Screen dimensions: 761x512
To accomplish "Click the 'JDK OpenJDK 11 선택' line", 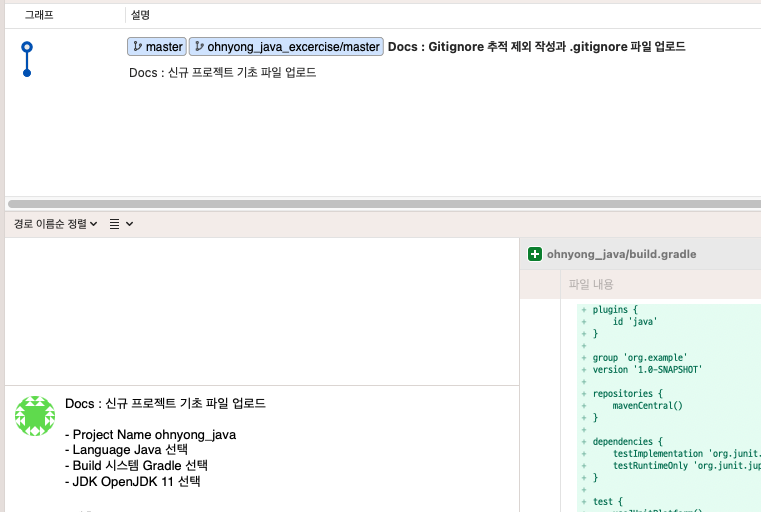I will click(132, 481).
